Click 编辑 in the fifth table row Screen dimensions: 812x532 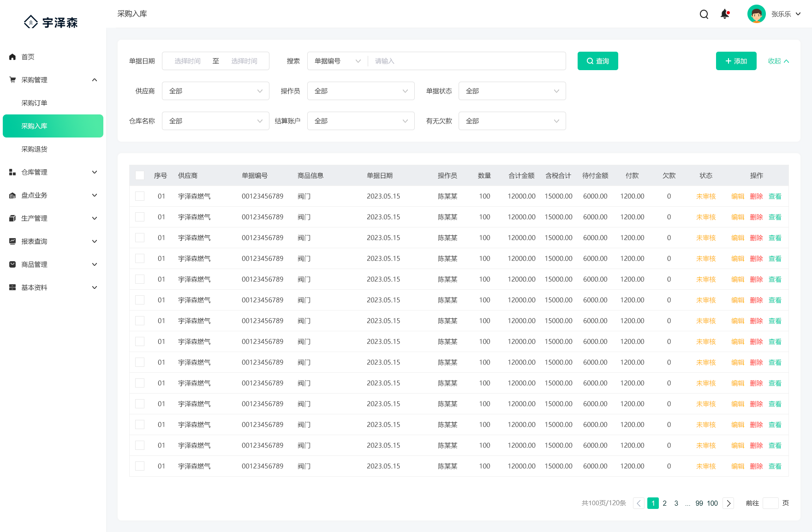click(738, 279)
